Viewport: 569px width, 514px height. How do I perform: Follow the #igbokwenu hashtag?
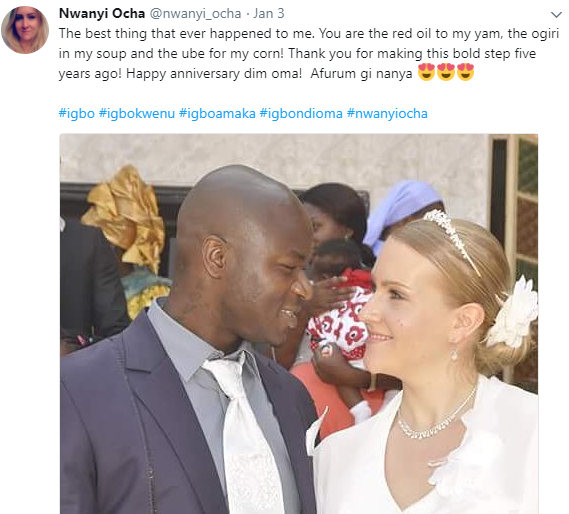click(137, 114)
